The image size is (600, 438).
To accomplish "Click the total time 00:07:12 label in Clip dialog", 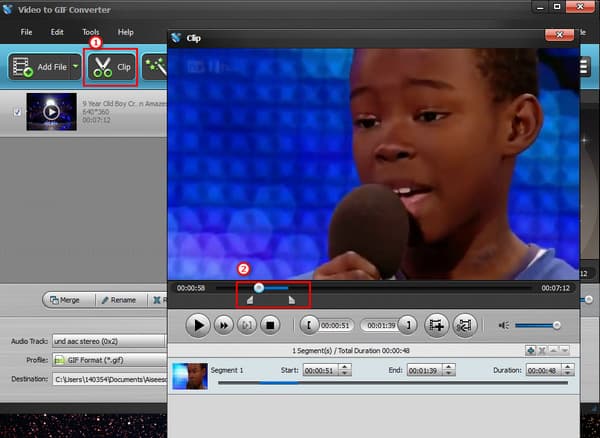I will (555, 288).
